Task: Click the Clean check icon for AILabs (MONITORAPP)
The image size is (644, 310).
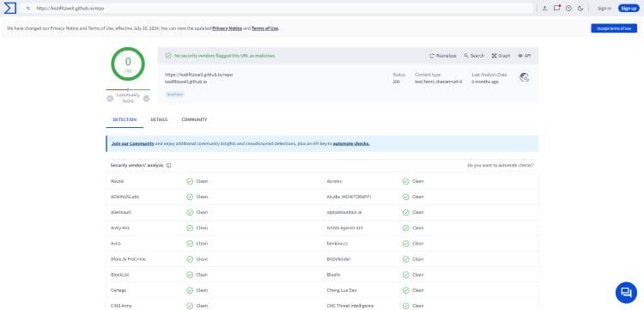Action: coord(406,198)
